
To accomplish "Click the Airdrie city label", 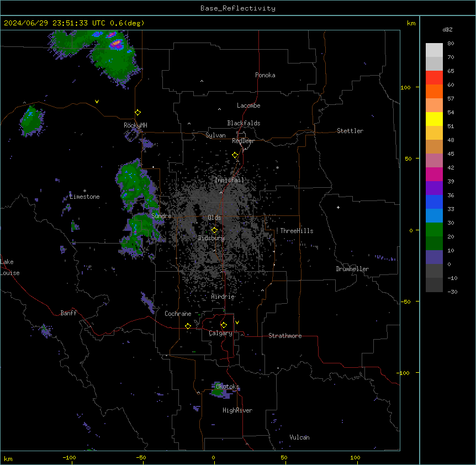I will (x=223, y=297).
